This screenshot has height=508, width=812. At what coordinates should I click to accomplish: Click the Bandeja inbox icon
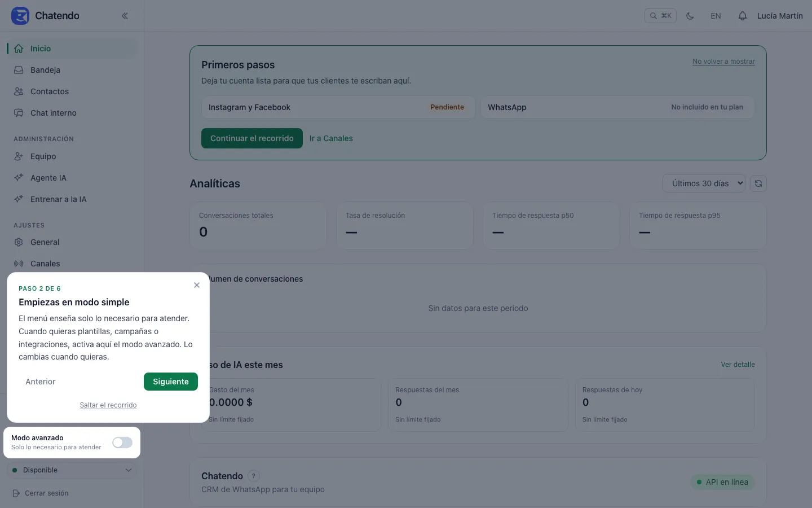(19, 70)
